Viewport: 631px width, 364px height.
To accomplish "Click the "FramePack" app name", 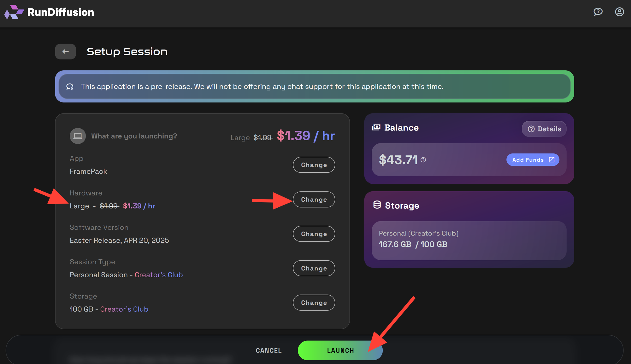I will [88, 171].
